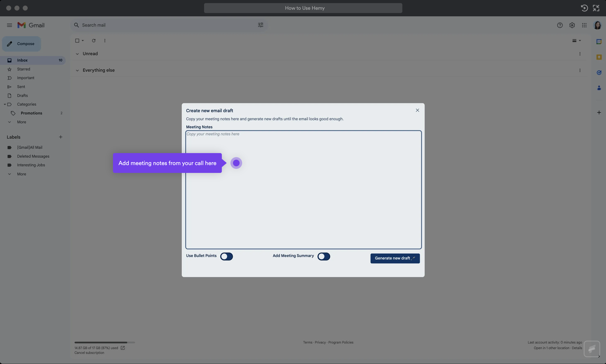Open account activity Details link
The image size is (606, 364).
pos(577,348)
